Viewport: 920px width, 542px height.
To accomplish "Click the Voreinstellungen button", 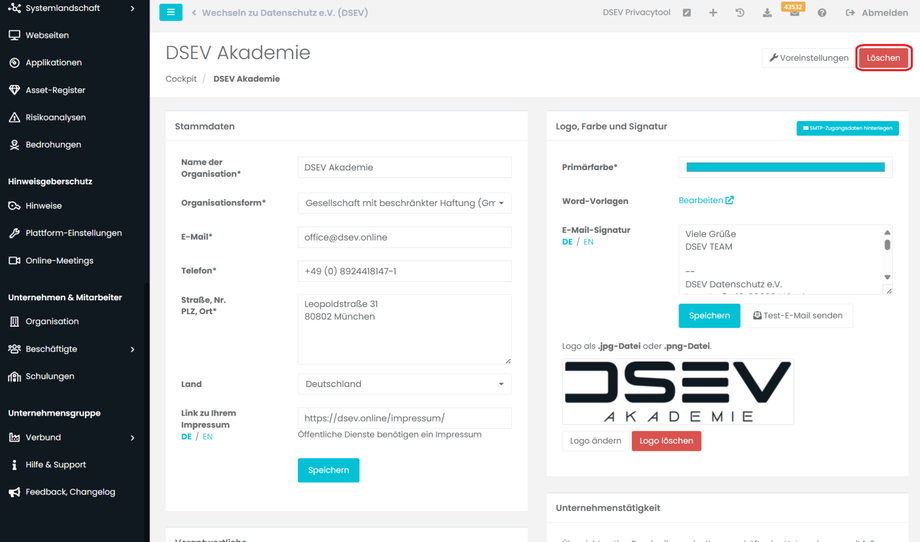I will (x=808, y=58).
